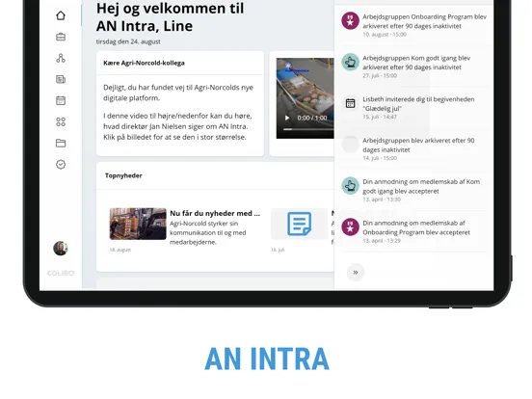Screen dimensions: 532x399
Task: Click the '16. juli' news date
Action: click(278, 250)
